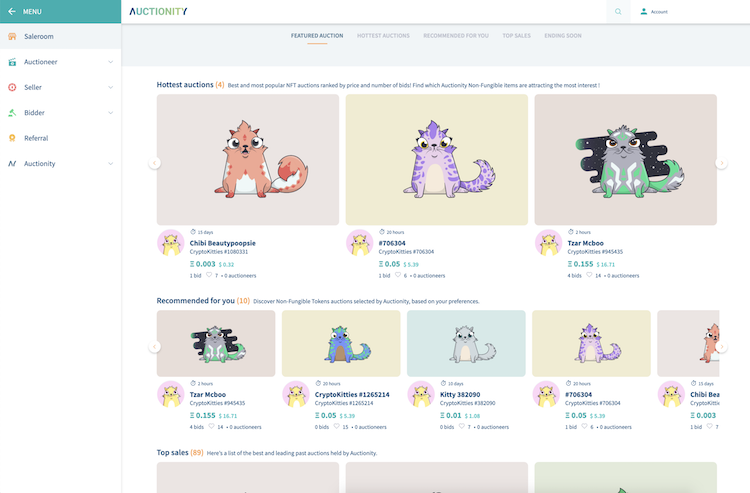This screenshot has width=750, height=493.
Task: Expand the Seller menu chevron
Action: [x=111, y=87]
